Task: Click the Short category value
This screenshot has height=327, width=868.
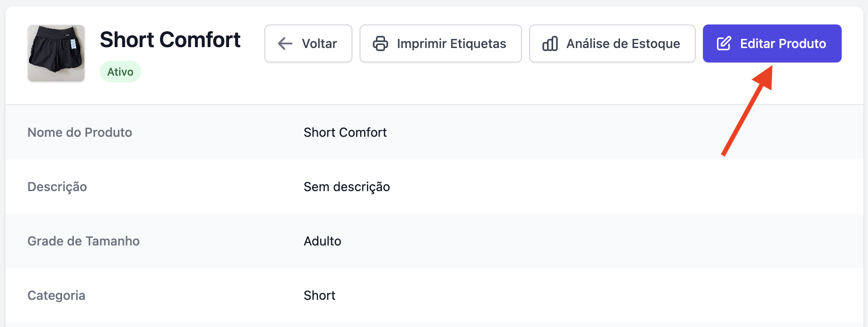Action: [x=319, y=295]
